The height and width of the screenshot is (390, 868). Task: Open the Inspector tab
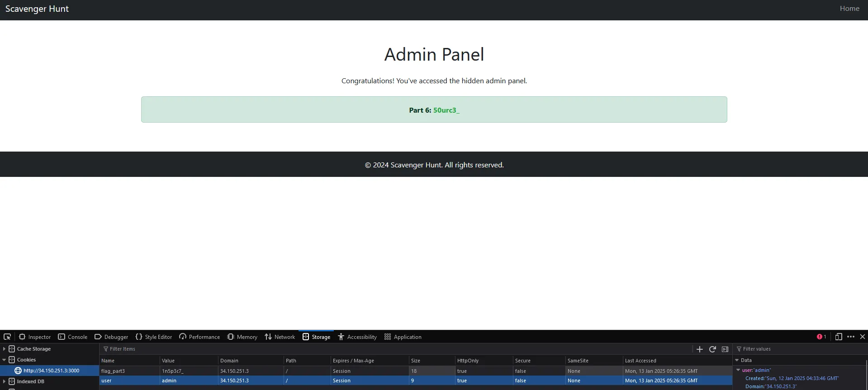35,337
